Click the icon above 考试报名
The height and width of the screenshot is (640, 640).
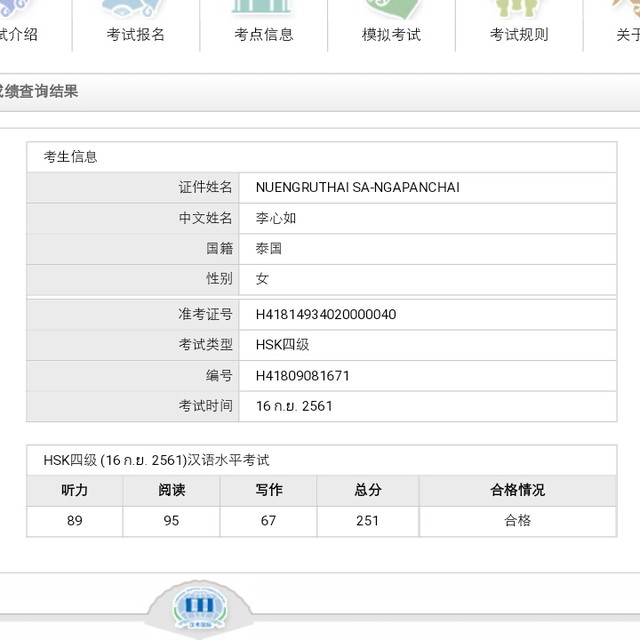pyautogui.click(x=131, y=8)
